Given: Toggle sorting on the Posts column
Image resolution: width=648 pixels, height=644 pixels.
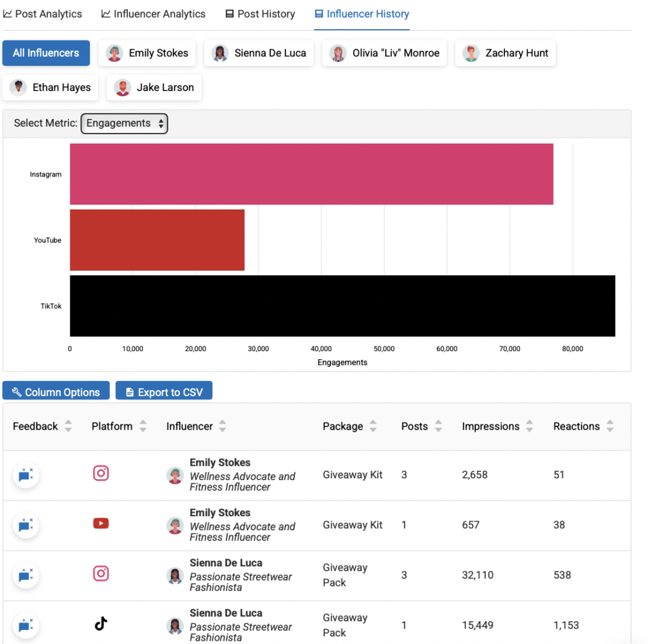Looking at the screenshot, I should (x=437, y=426).
